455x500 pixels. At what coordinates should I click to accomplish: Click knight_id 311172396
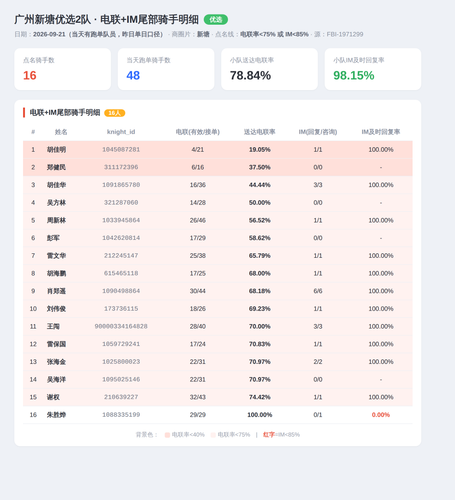(121, 167)
